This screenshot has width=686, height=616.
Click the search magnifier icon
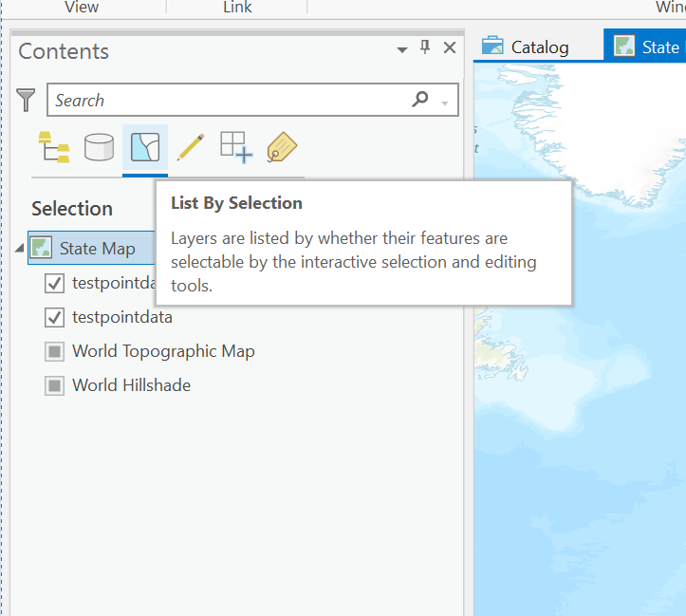tap(420, 100)
